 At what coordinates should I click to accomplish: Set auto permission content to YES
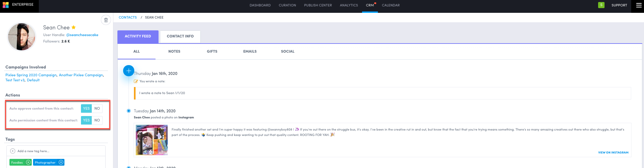point(86,120)
